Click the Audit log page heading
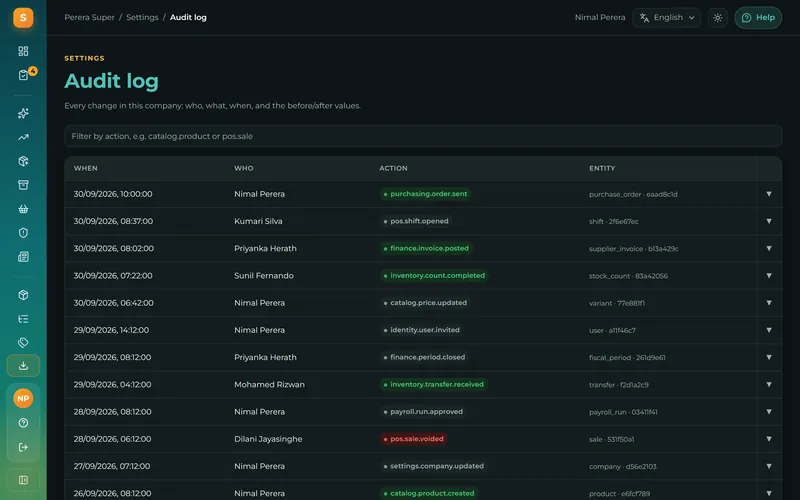 coord(111,81)
